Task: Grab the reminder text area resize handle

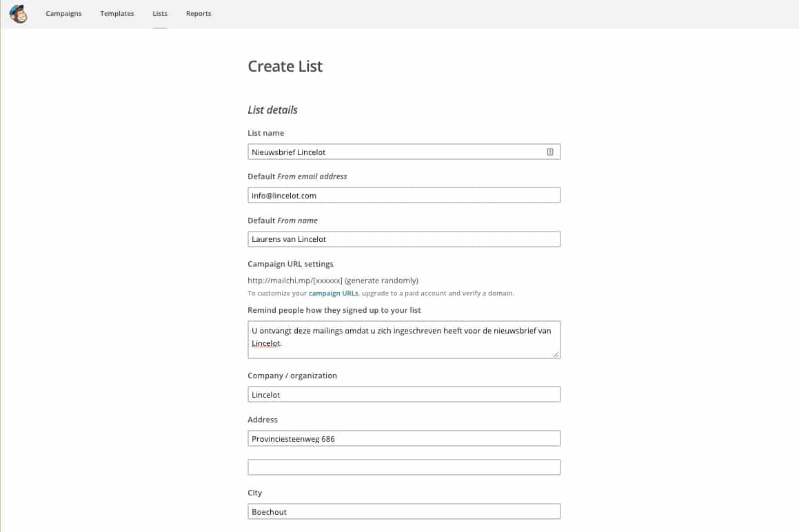Action: pos(556,354)
